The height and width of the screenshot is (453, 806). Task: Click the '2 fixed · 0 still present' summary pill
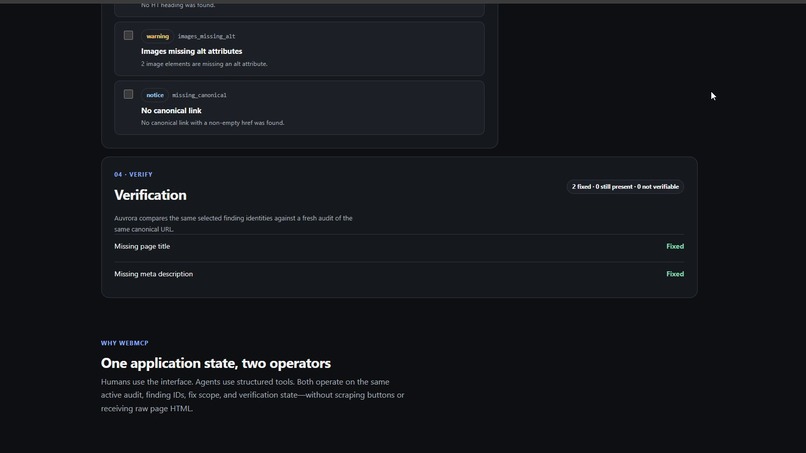pos(625,187)
